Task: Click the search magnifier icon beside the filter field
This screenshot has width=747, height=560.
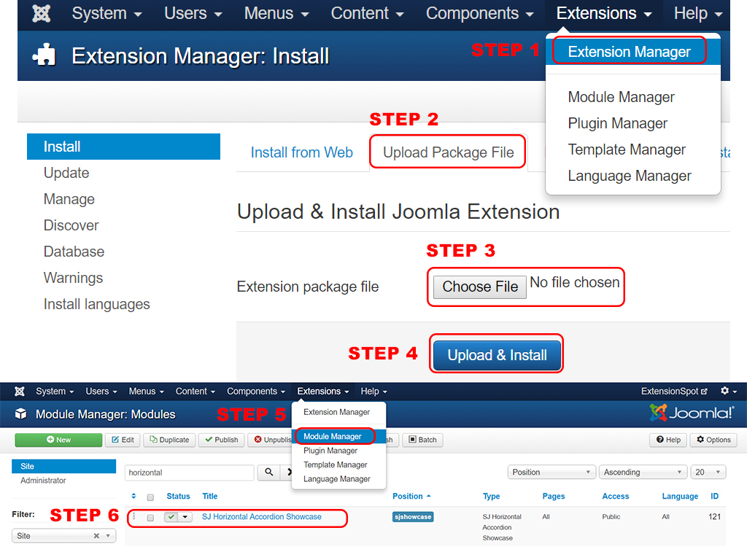Action: click(268, 472)
